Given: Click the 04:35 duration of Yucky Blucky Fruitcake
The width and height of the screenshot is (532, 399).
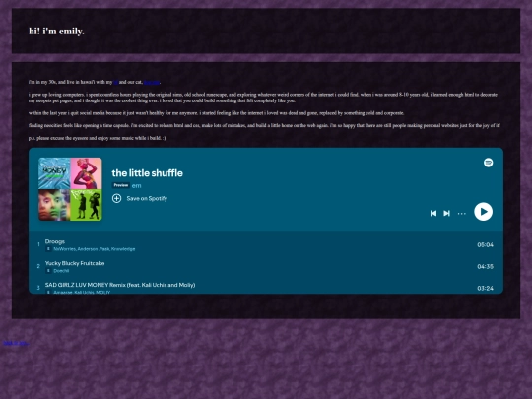Looking at the screenshot, I should (485, 267).
